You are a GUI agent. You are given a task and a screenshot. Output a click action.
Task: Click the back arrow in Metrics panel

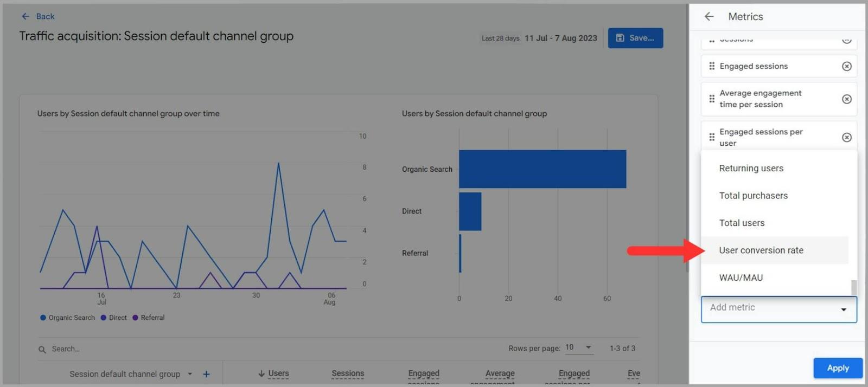point(709,17)
